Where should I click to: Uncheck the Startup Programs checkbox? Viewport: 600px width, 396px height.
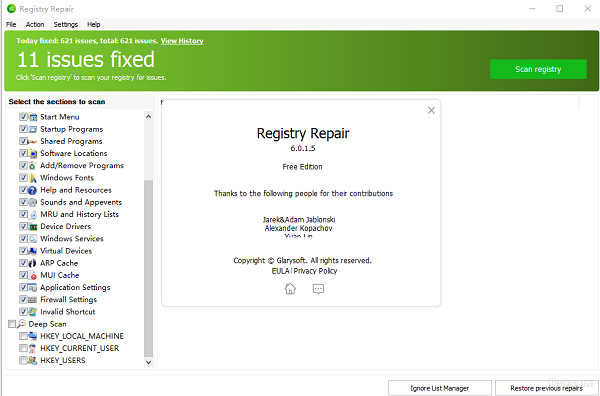click(x=23, y=129)
